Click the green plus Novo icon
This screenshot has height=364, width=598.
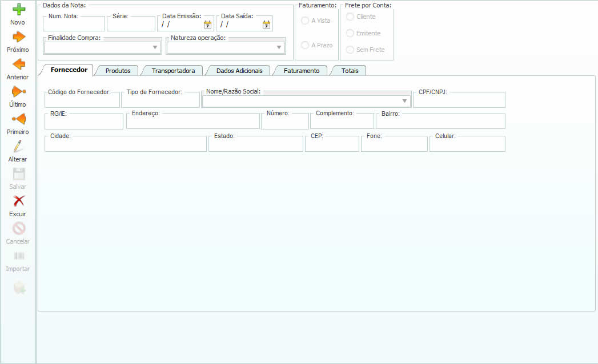[18, 10]
